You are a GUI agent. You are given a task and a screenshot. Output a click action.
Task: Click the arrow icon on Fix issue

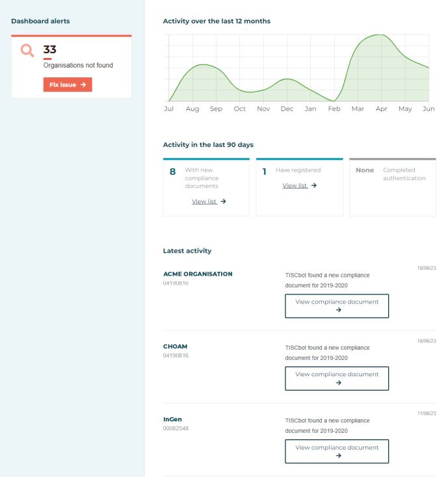pyautogui.click(x=83, y=84)
